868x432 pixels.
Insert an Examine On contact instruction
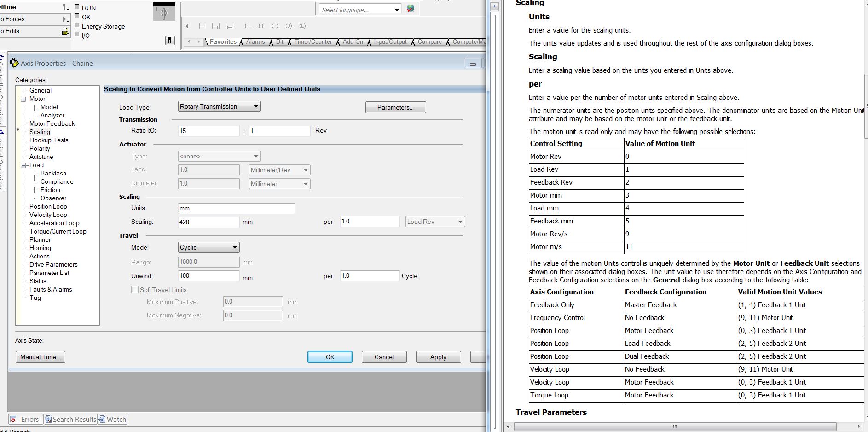point(247,26)
